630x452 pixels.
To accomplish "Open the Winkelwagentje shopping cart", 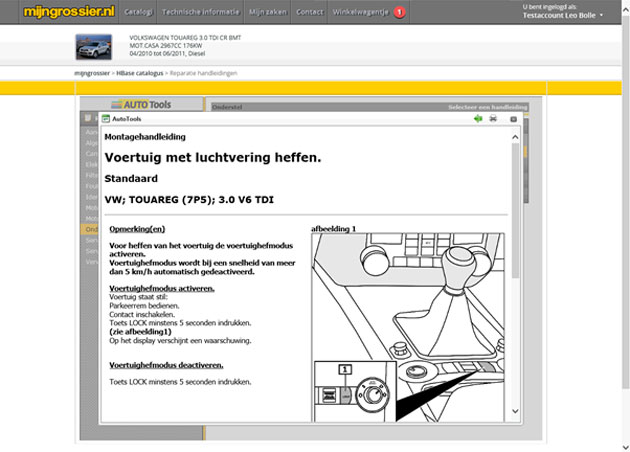I will pos(360,12).
